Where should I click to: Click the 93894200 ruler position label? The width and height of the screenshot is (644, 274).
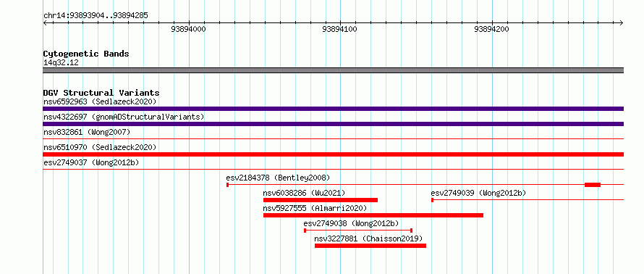pyautogui.click(x=491, y=29)
